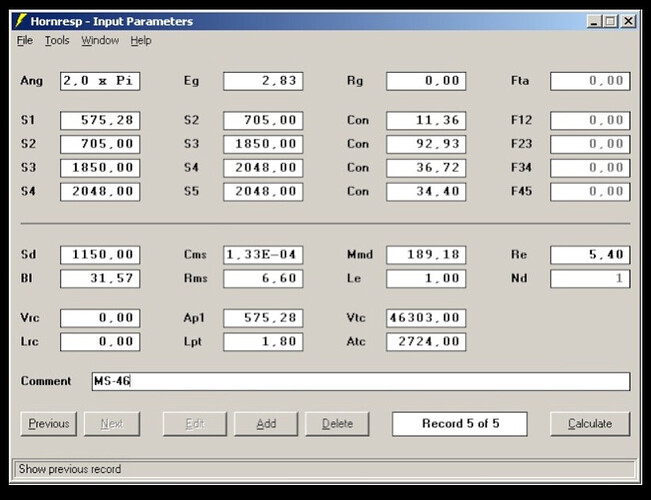Click the Hornresp lightning icon in title bar
Viewport: 651px width, 500px height.
point(21,21)
